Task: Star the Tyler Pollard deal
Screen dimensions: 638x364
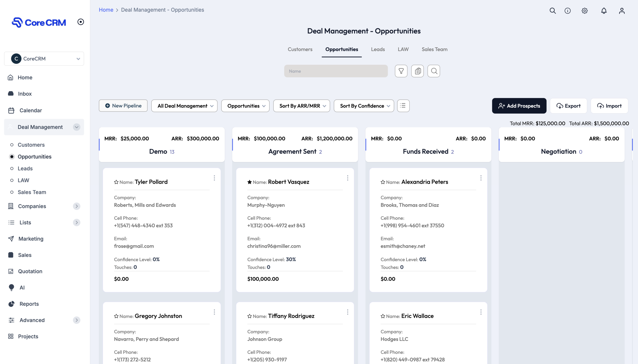Action: [x=116, y=182]
